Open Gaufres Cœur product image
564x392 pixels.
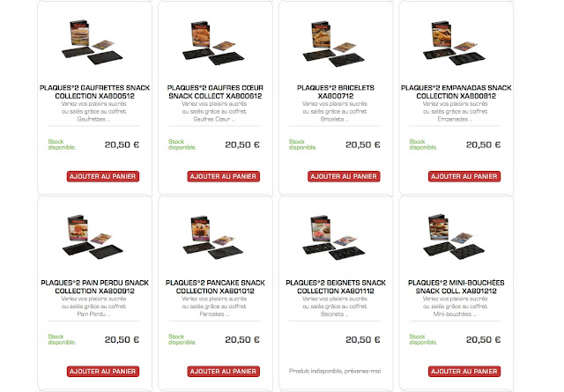click(213, 42)
